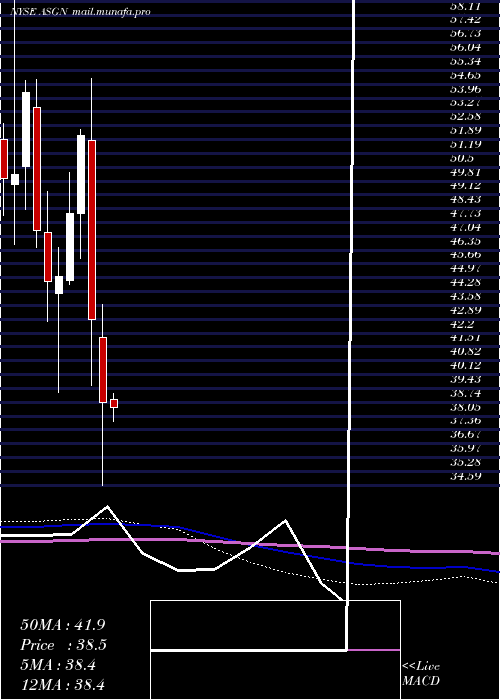Select the 50MA : 41.9 readout
The width and height of the screenshot is (500, 700).
click(x=62, y=625)
